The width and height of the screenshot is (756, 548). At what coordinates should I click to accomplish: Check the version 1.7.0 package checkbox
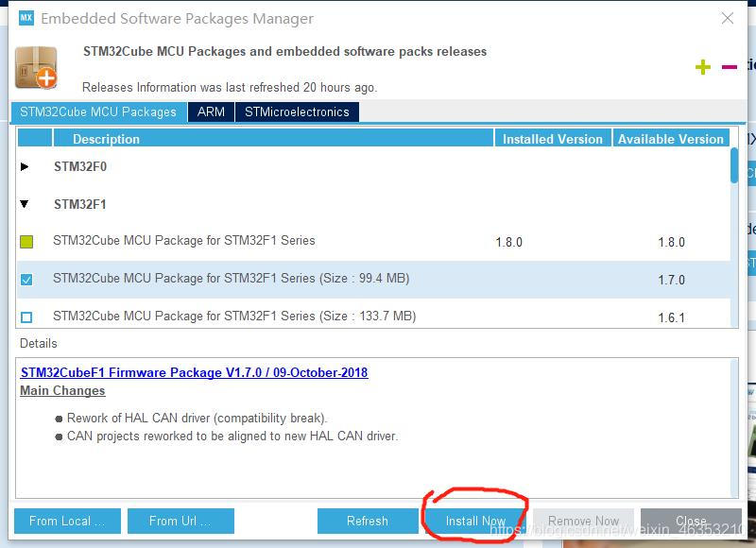(x=26, y=280)
